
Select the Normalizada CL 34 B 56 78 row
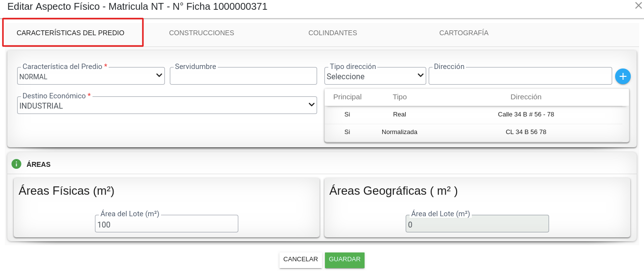(x=476, y=132)
